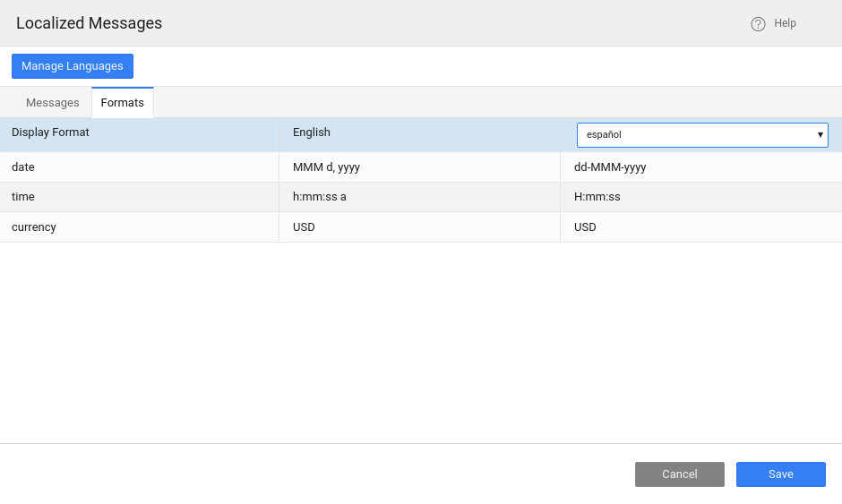Edit the español date format dd-MMM-yyyy
The width and height of the screenshot is (842, 504).
point(610,167)
